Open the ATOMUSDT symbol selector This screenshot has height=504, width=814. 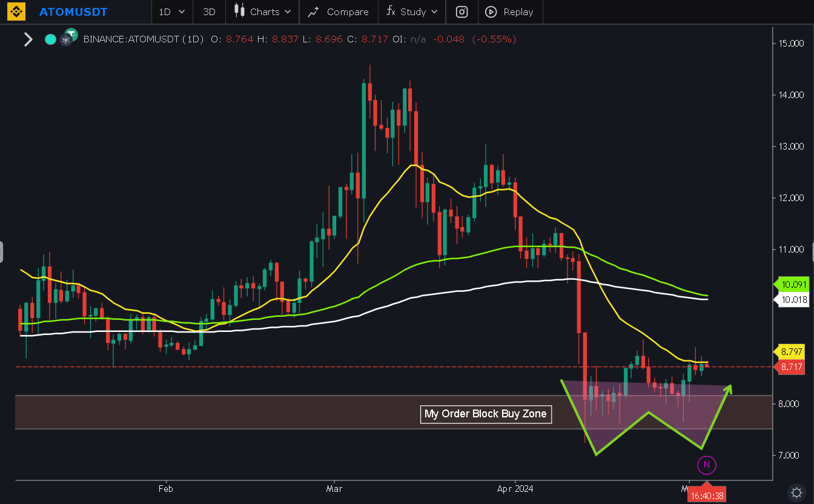73,12
